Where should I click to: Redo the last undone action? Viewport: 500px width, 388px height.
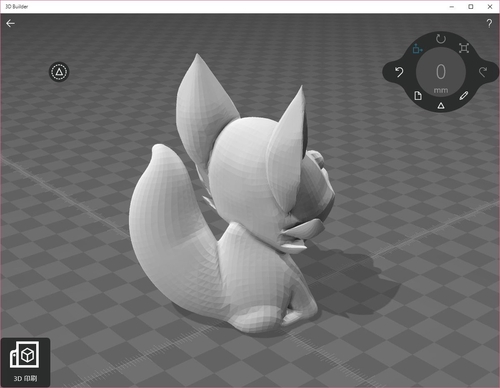click(x=483, y=72)
